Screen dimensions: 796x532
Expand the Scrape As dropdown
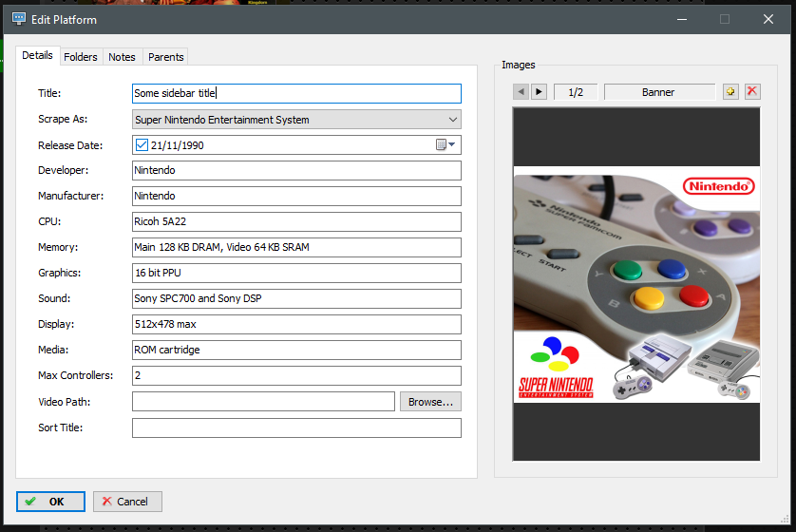click(x=452, y=120)
